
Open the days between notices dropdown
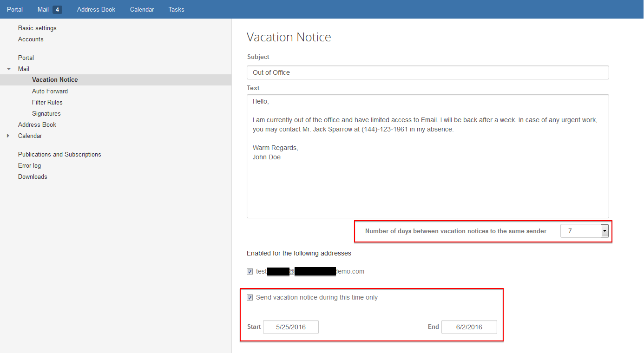coord(605,231)
